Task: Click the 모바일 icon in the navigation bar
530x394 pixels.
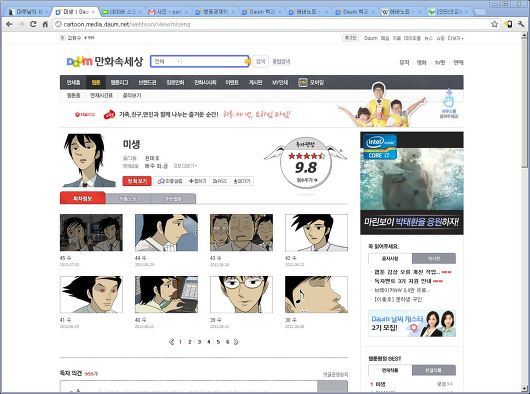Action: 303,82
